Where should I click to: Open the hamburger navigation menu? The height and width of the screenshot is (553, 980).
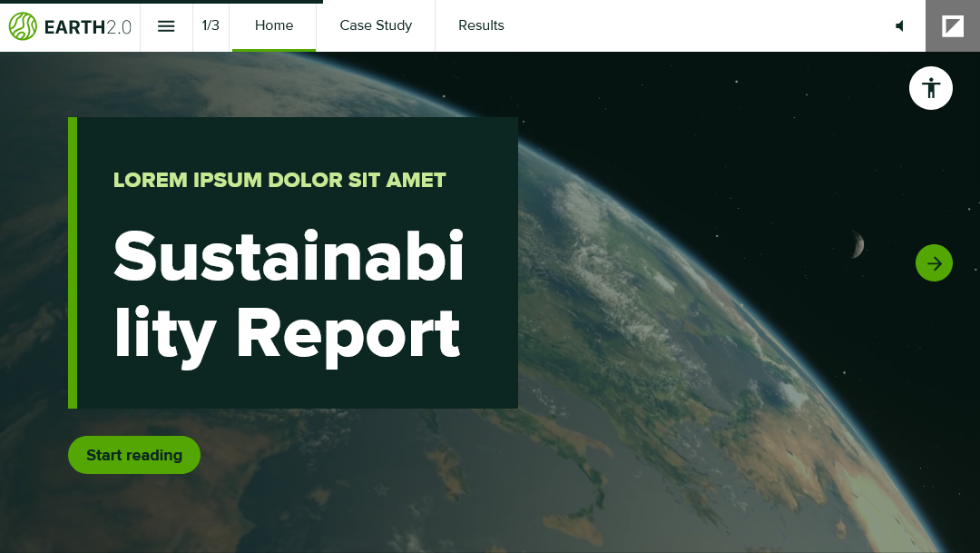[166, 26]
